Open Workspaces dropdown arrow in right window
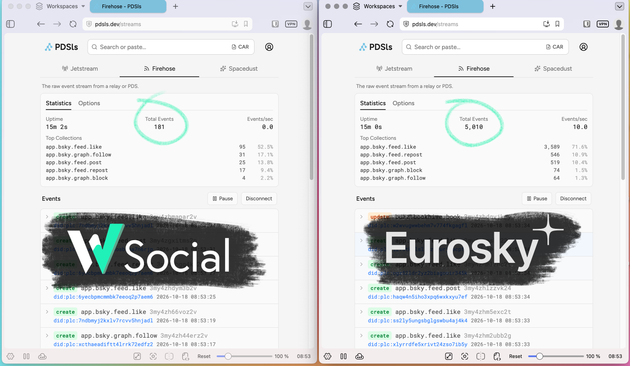Screen dimensions: 630x366 [x=400, y=6]
